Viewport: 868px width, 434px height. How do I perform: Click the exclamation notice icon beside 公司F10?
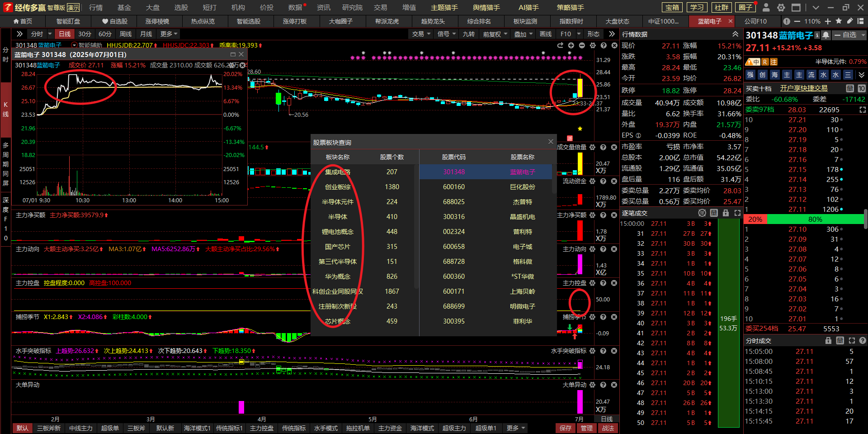[787, 21]
